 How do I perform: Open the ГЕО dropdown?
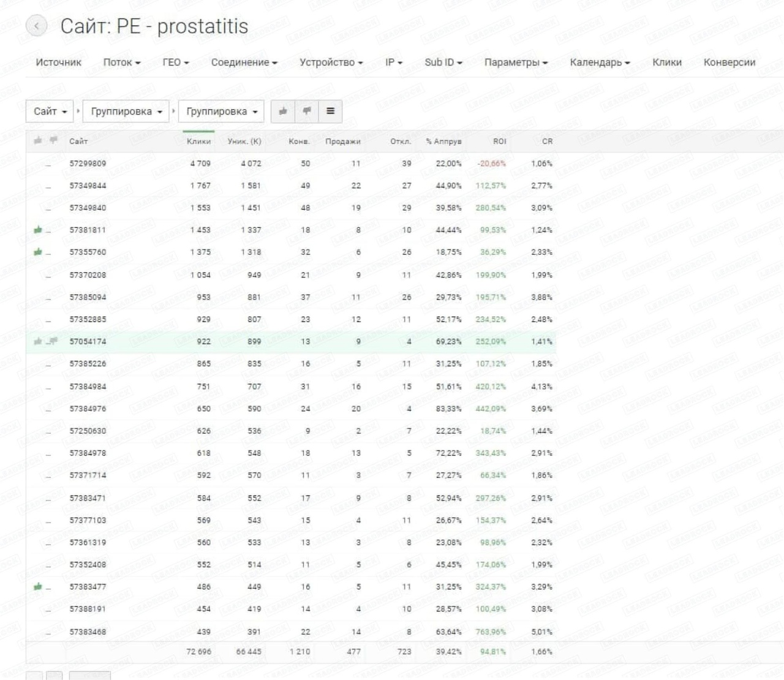click(x=176, y=62)
